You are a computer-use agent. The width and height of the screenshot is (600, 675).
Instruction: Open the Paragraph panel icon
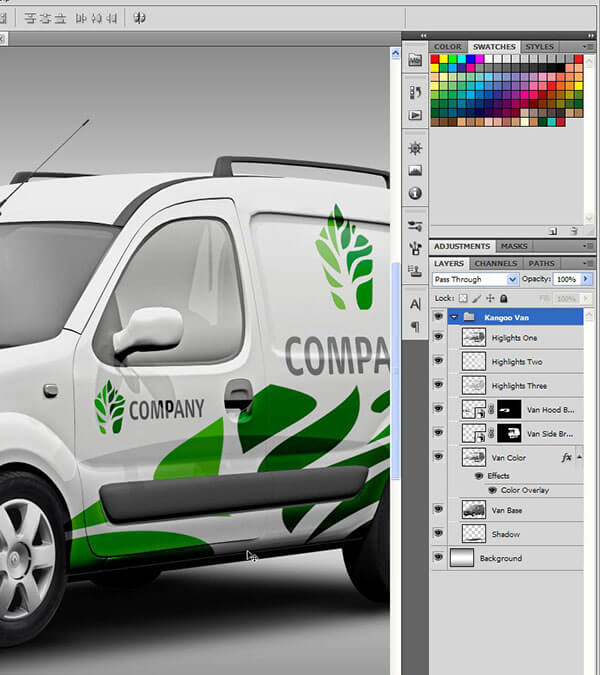click(415, 326)
